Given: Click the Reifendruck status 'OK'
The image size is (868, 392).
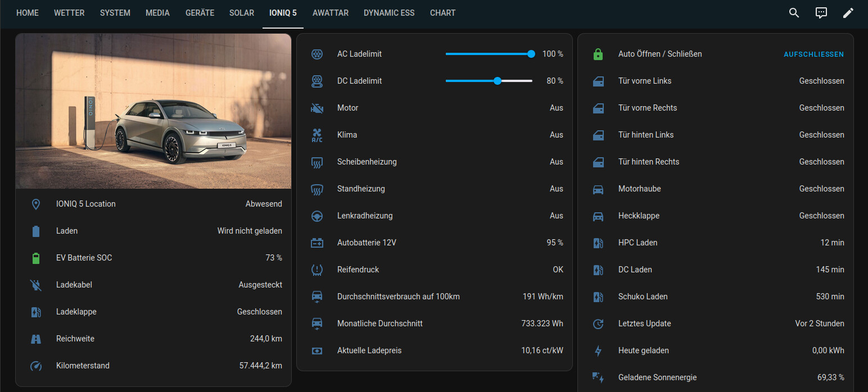Looking at the screenshot, I should [558, 270].
